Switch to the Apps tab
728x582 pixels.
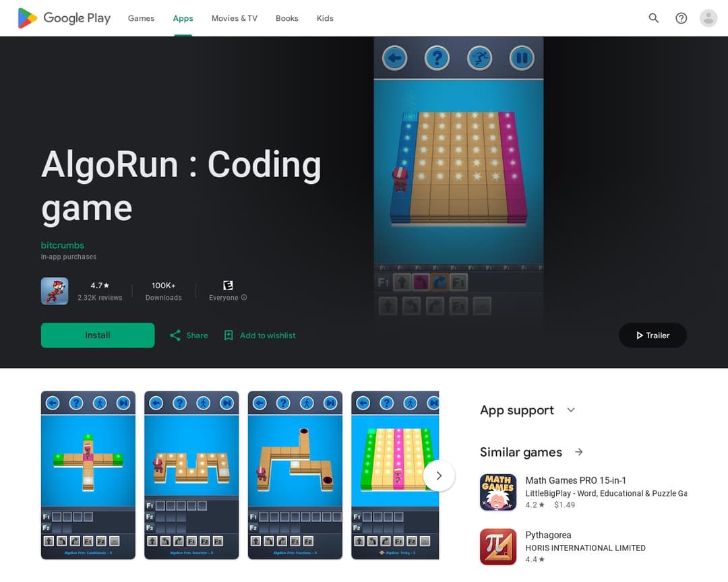tap(183, 18)
